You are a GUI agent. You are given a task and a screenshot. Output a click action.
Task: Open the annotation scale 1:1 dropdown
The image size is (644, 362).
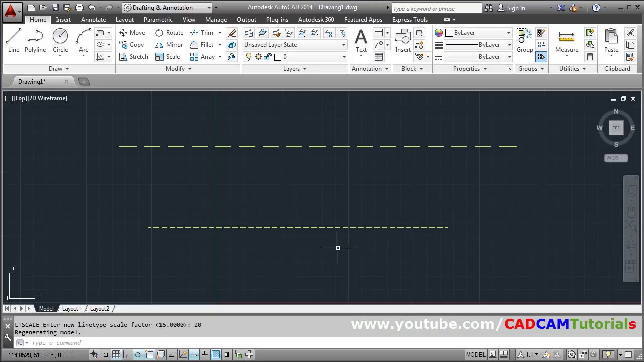coord(529,355)
